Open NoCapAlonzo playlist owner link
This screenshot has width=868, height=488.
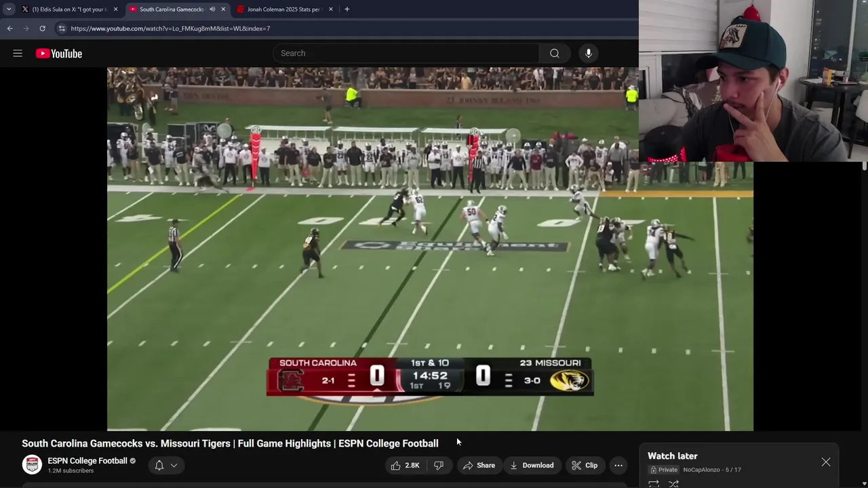(x=701, y=470)
